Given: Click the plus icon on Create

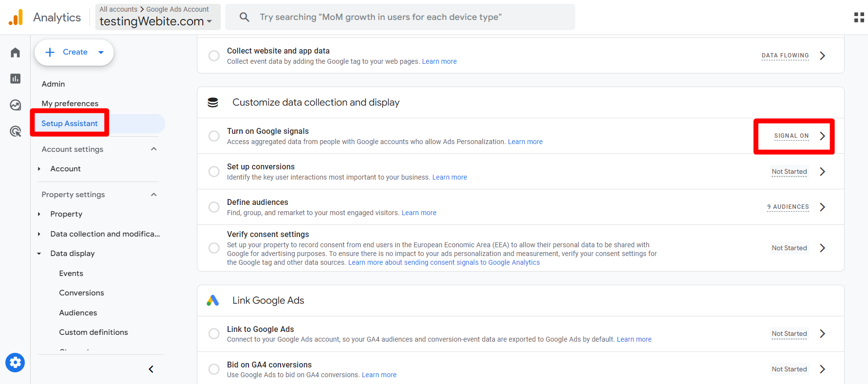Looking at the screenshot, I should click(50, 52).
